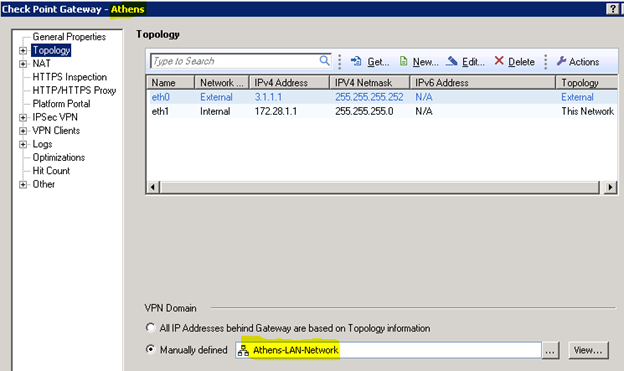This screenshot has height=371, width=624.
Task: Open the Actions wrench menu
Action: [578, 61]
